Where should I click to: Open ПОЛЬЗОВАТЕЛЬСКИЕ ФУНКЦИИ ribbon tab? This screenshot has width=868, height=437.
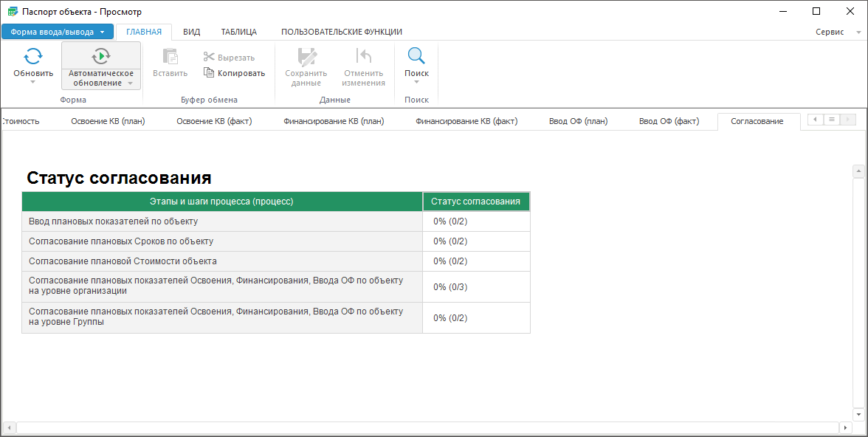click(x=341, y=32)
